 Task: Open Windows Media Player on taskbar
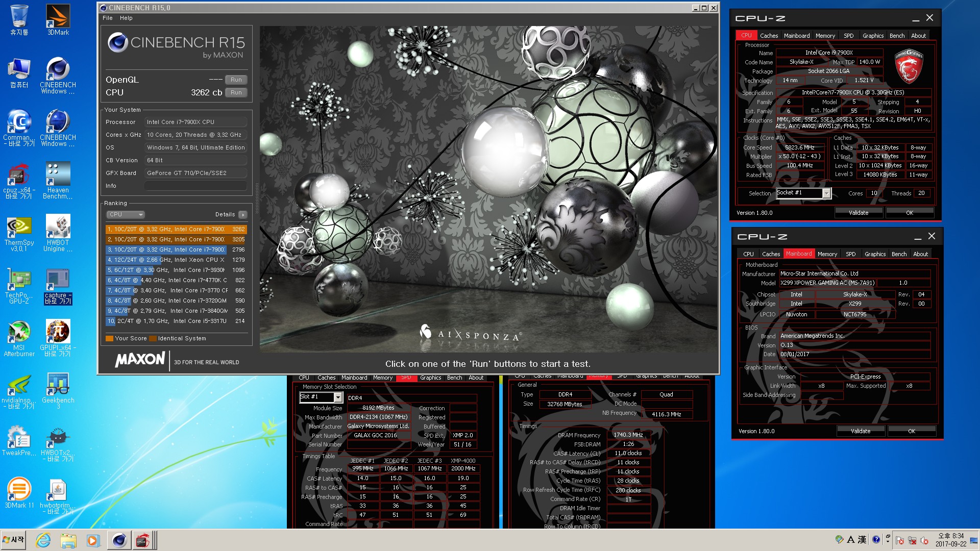click(x=92, y=540)
